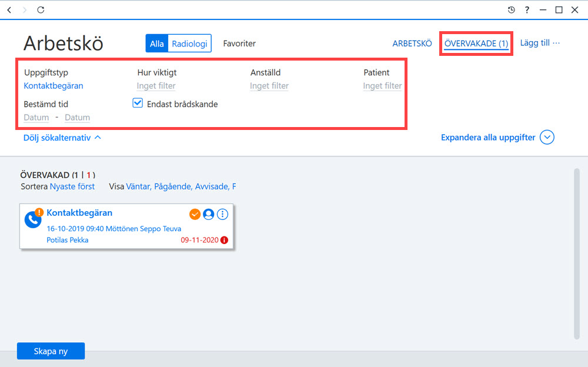Click 16-10-2019 09:40 Möttönen Seppo Teuva
The width and height of the screenshot is (588, 367).
point(114,229)
